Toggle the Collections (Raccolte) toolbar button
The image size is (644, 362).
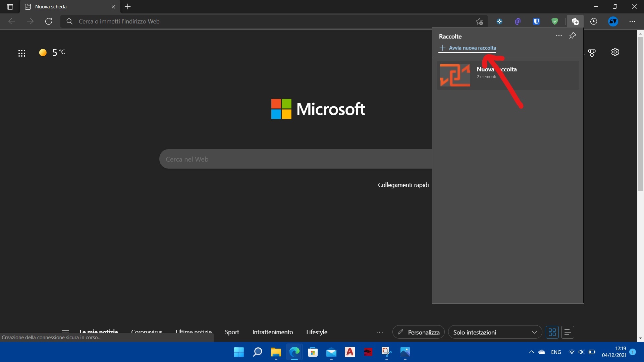[x=575, y=21]
